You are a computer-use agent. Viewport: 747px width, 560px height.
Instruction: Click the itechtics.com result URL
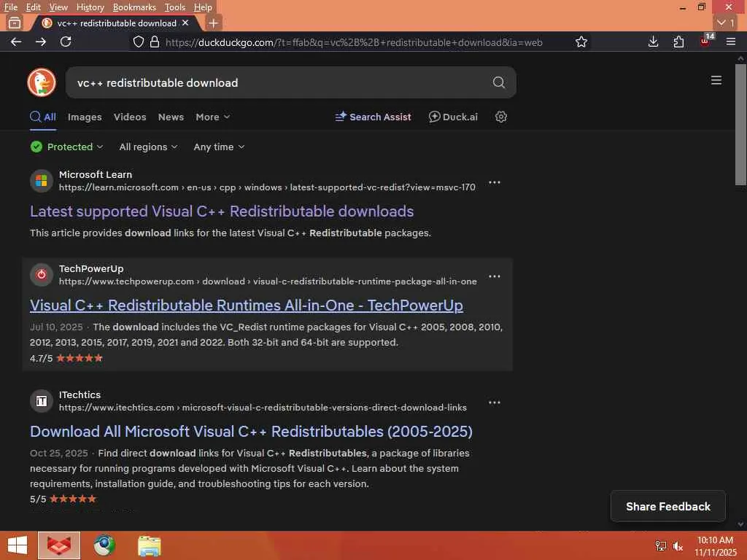coord(263,408)
